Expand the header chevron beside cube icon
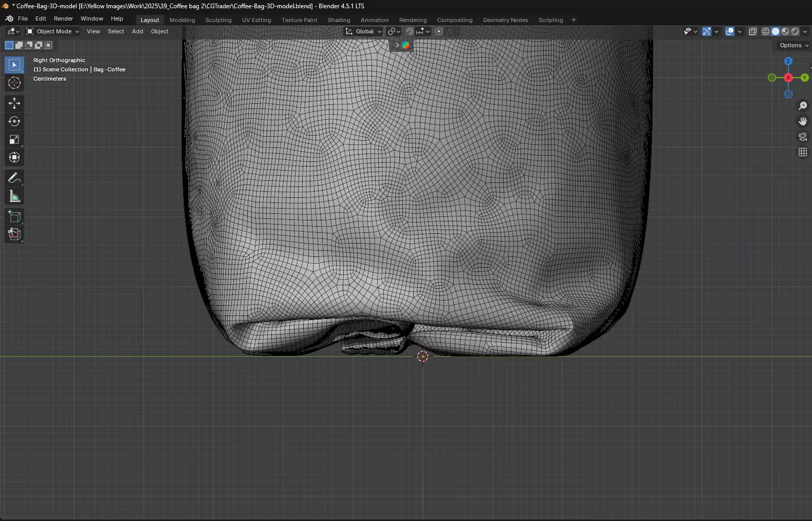812x521 pixels. pyautogui.click(x=397, y=45)
